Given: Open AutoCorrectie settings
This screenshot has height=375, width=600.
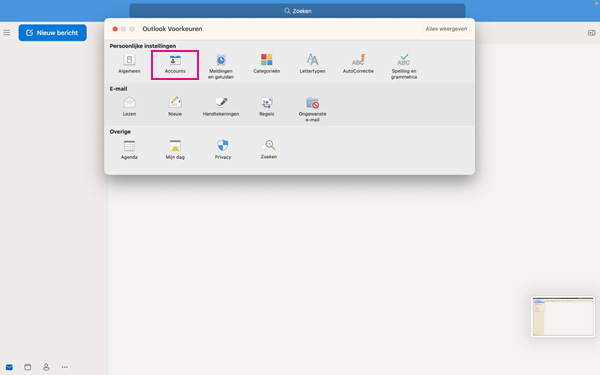Looking at the screenshot, I should pyautogui.click(x=358, y=64).
